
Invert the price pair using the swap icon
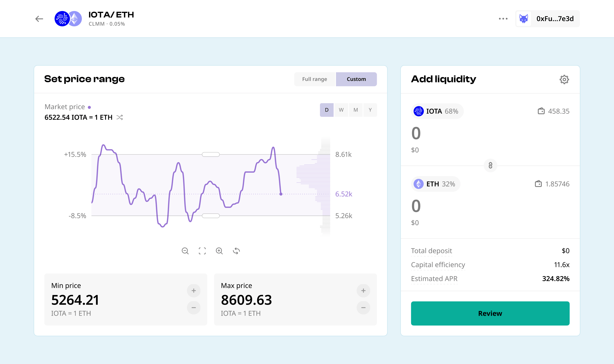click(120, 117)
